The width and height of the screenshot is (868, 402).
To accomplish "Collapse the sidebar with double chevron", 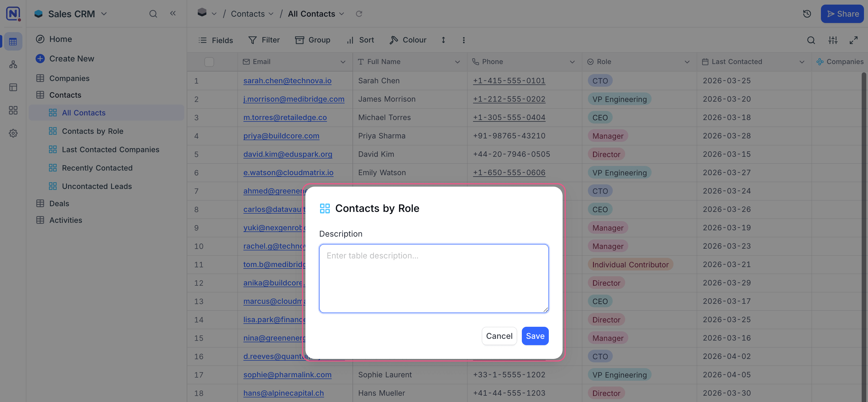I will [x=173, y=13].
